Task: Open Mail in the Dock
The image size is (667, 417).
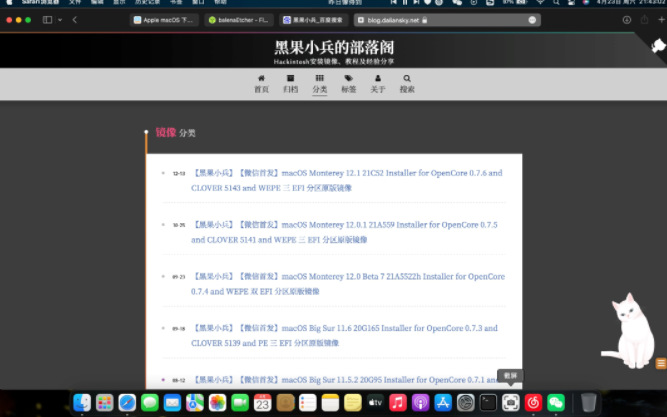Action: pyautogui.click(x=172, y=402)
